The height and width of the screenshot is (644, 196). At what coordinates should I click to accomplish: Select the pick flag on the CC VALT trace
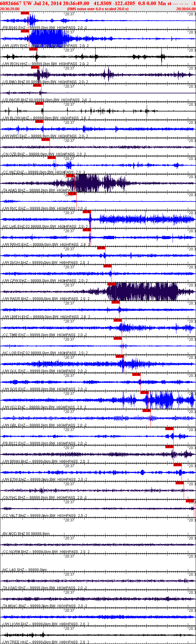point(190,501)
